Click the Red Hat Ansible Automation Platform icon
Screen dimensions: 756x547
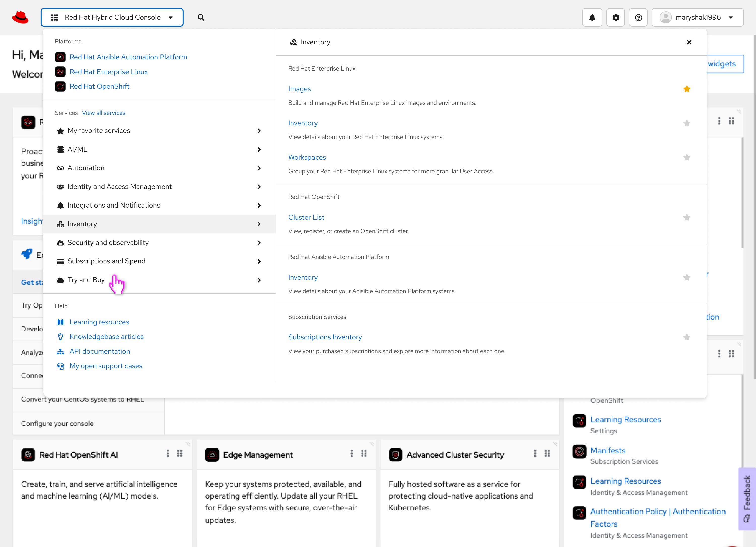[60, 57]
